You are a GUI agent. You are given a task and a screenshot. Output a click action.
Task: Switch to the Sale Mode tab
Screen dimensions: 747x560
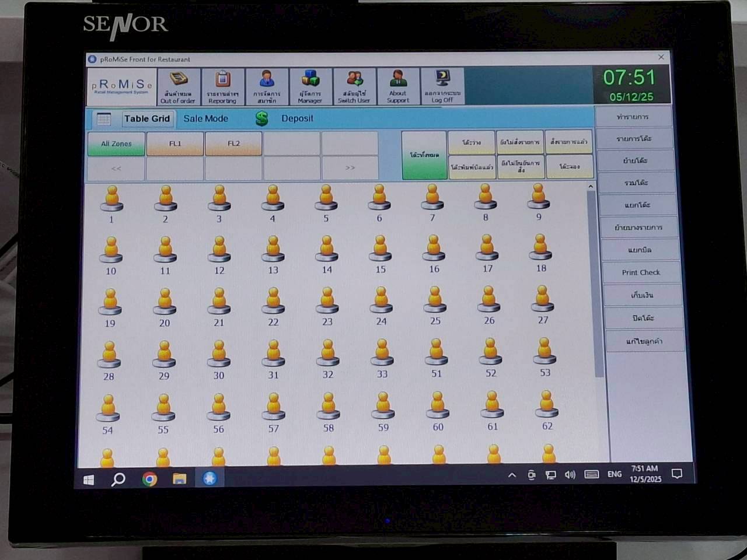(x=205, y=118)
